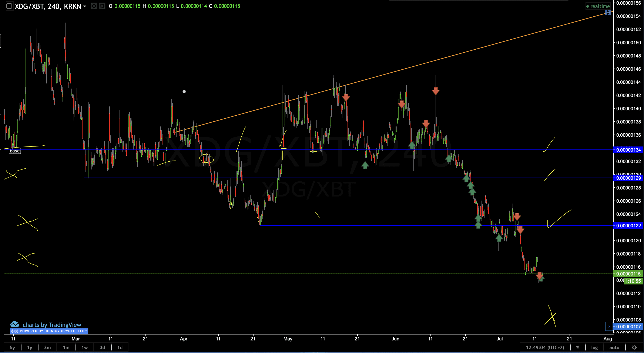Click the 1:10:55 bar countdown timer
The image size is (644, 353).
click(633, 281)
